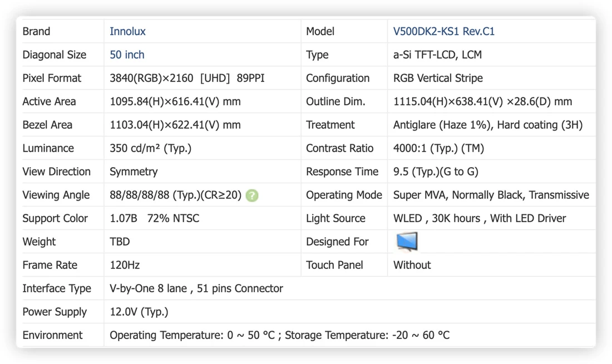This screenshot has height=364, width=612.
Task: Select the Pixel Format value text
Action: coord(187,78)
